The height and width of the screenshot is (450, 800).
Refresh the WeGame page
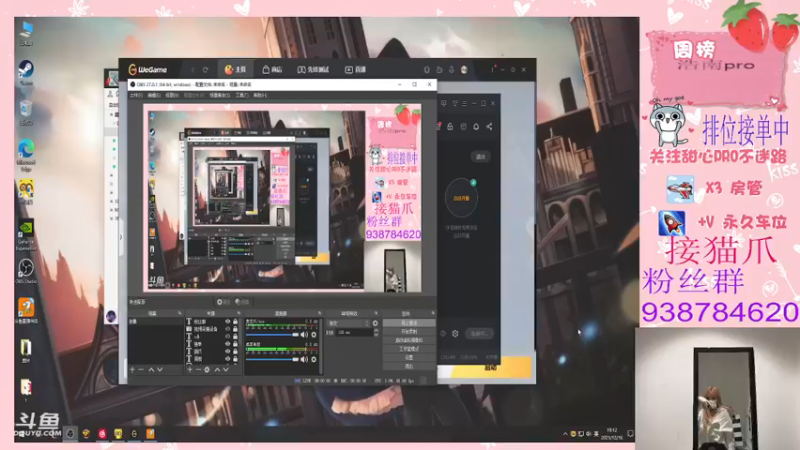[x=205, y=69]
